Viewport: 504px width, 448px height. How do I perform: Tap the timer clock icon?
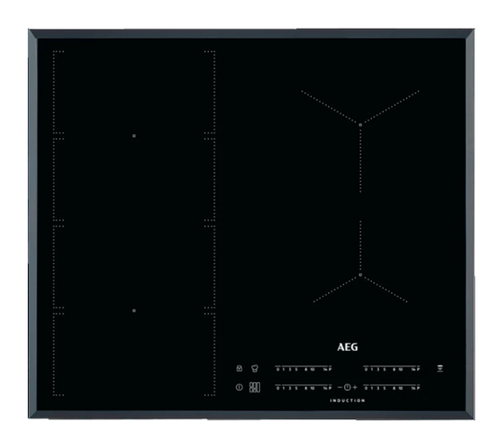tap(348, 388)
